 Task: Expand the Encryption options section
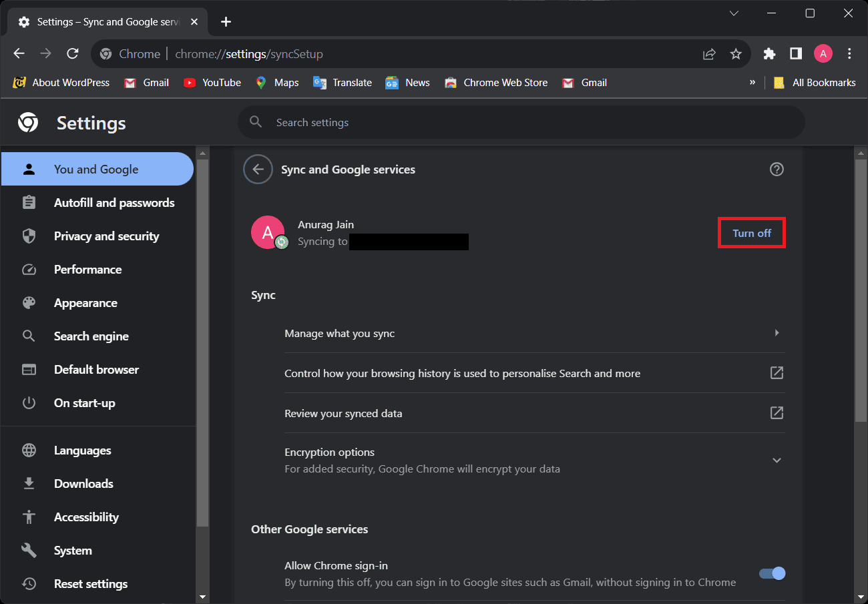tap(776, 460)
